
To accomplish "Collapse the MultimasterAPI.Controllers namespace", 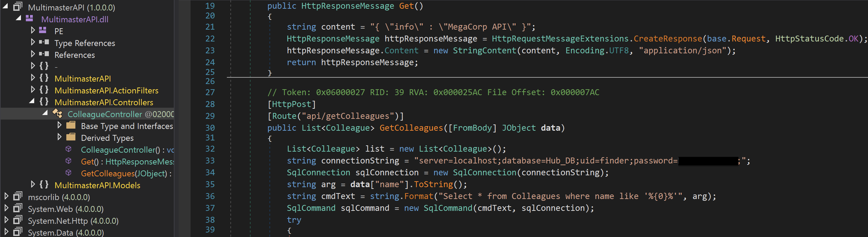I will click(32, 101).
